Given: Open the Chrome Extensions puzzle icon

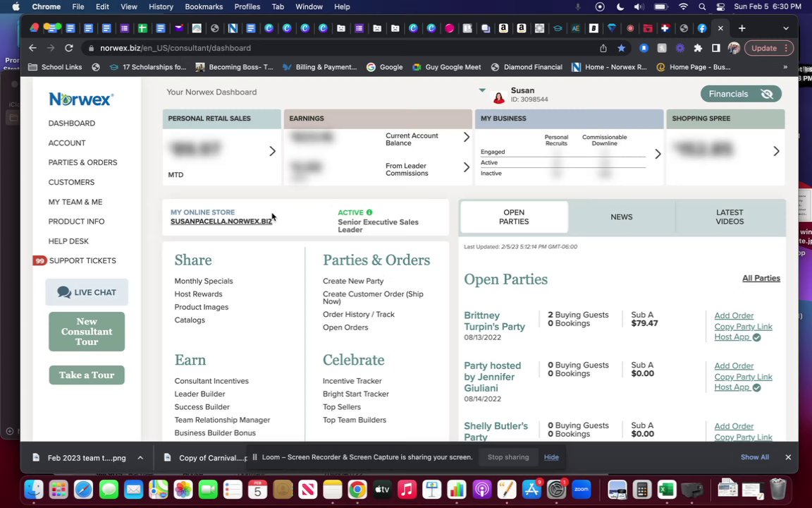Looking at the screenshot, I should tap(698, 48).
